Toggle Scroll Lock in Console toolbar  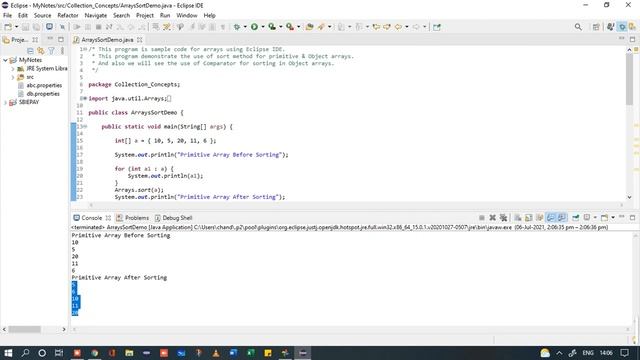point(529,218)
